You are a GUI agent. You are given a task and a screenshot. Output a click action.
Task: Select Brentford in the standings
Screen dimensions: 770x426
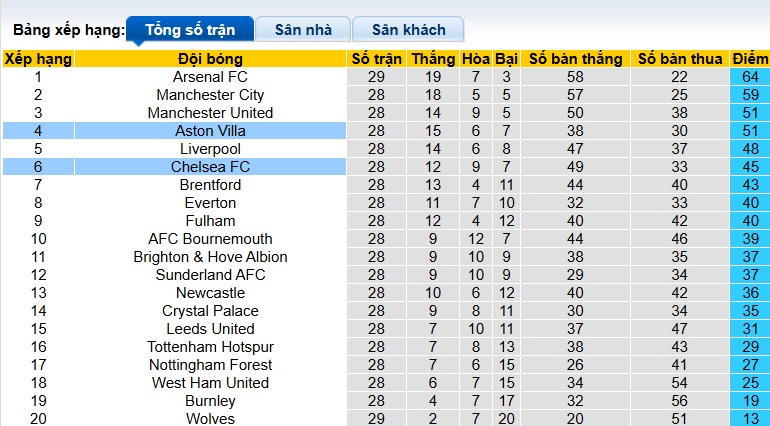click(x=210, y=185)
